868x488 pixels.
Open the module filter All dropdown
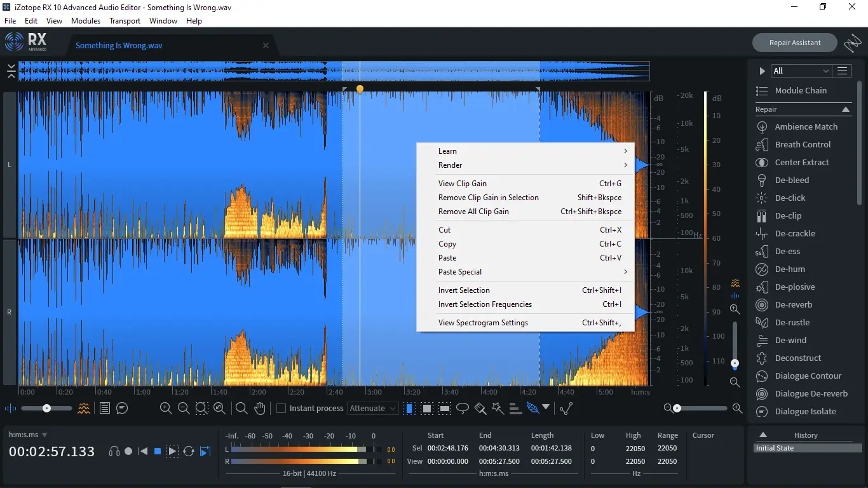tap(801, 71)
